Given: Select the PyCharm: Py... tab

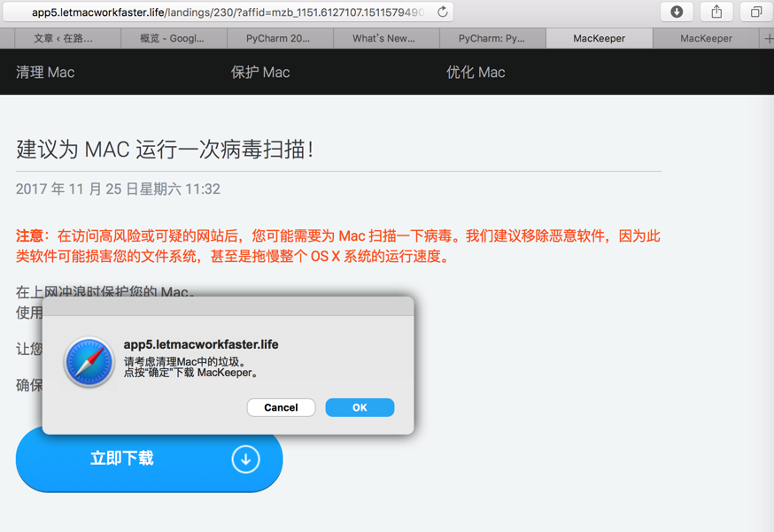Looking at the screenshot, I should click(491, 38).
